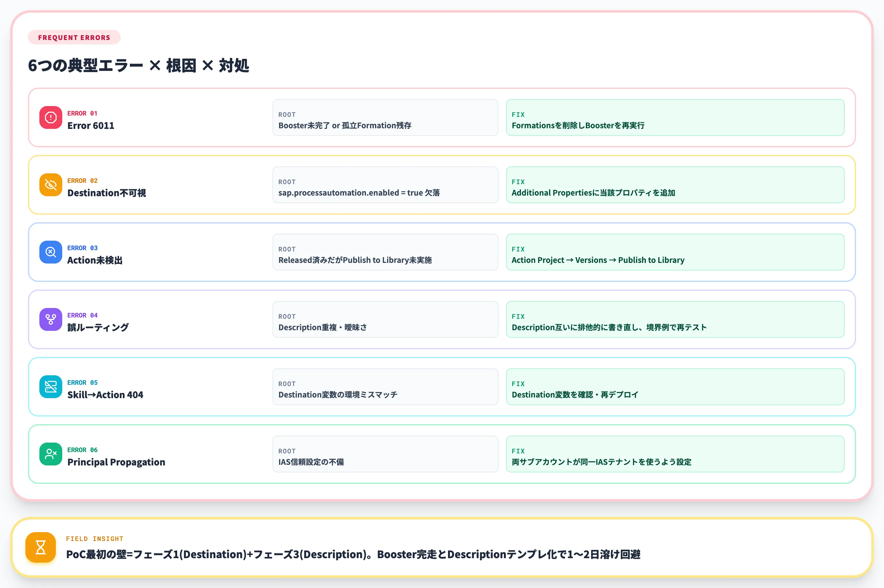
Task: Click FIX label in Destination不可視 row
Action: click(518, 182)
